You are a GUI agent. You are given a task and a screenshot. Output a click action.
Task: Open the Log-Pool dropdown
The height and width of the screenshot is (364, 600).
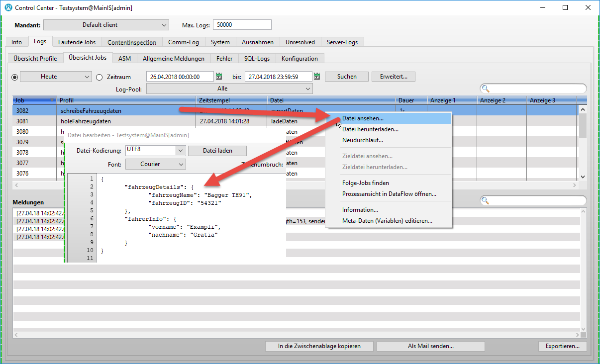coord(307,89)
